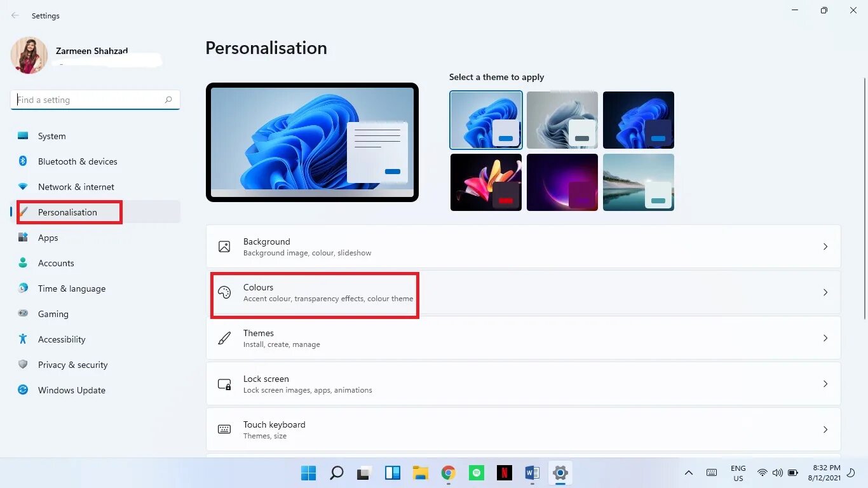This screenshot has width=868, height=488.
Task: Apply the colourful flower Glow theme
Action: tap(486, 182)
